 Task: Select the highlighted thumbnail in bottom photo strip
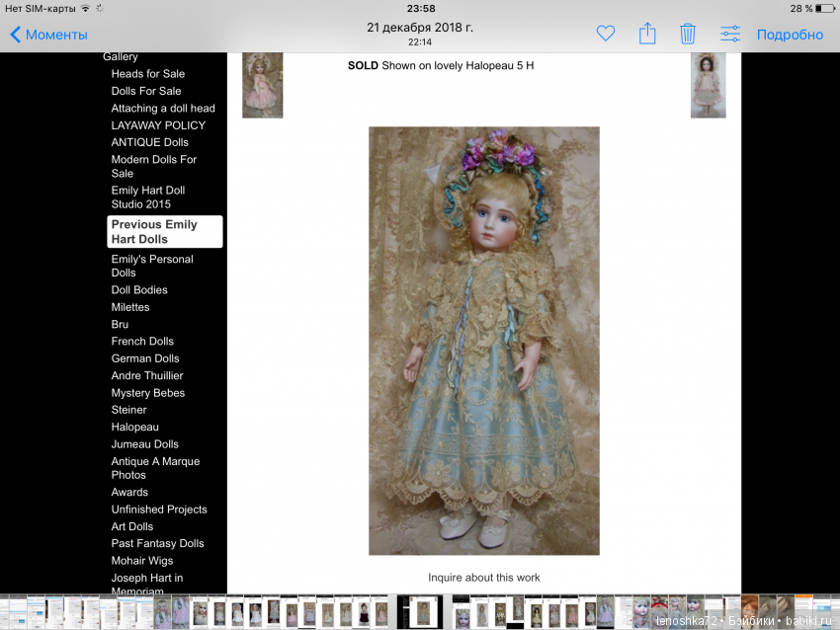tap(423, 610)
